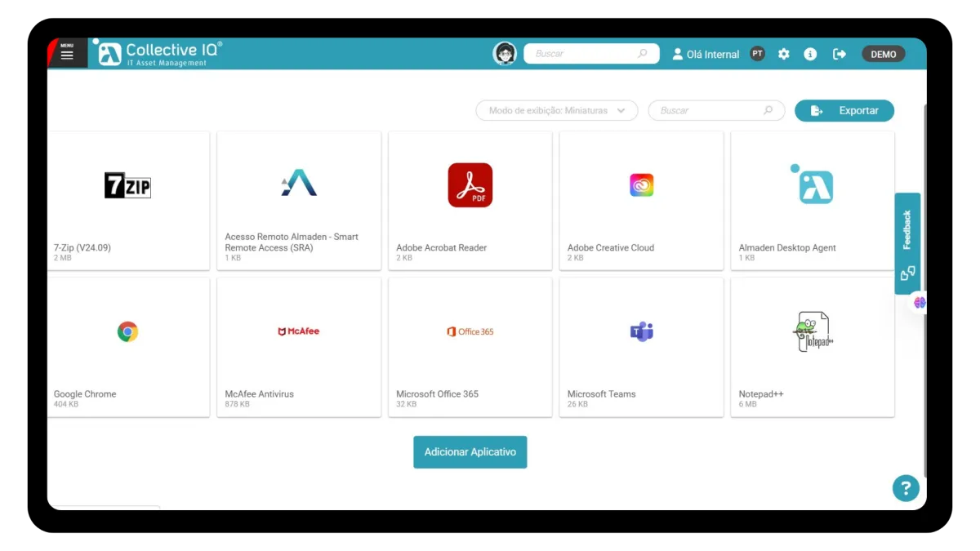
Task: Click the DEMO badge
Action: (x=884, y=55)
